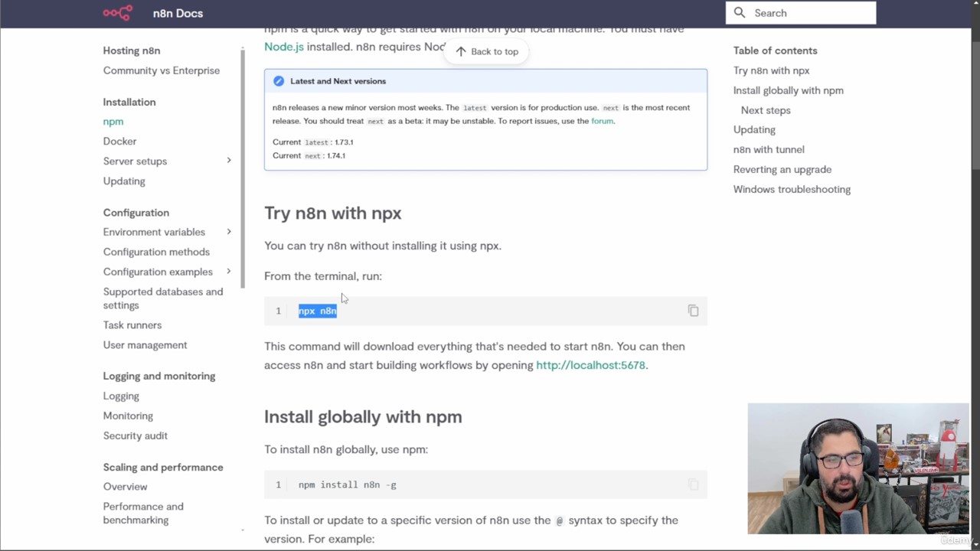Expand Configuration examples section
Screen dimensions: 980x551
coord(228,272)
